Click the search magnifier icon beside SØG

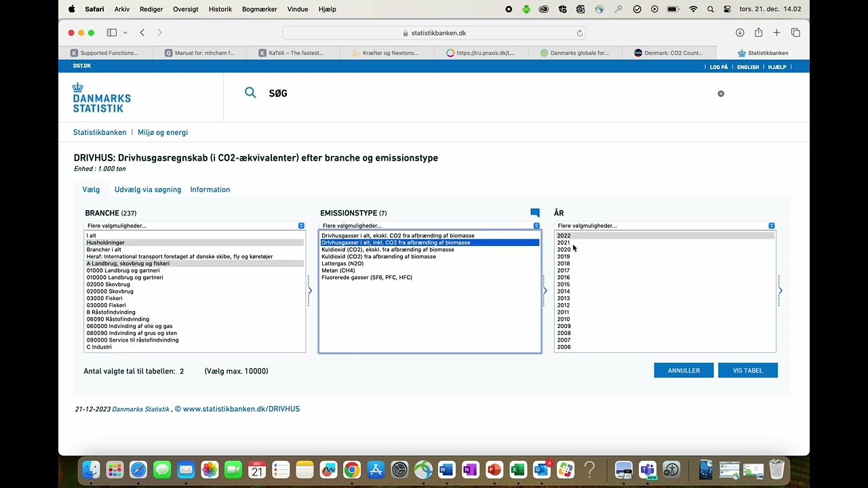click(250, 93)
